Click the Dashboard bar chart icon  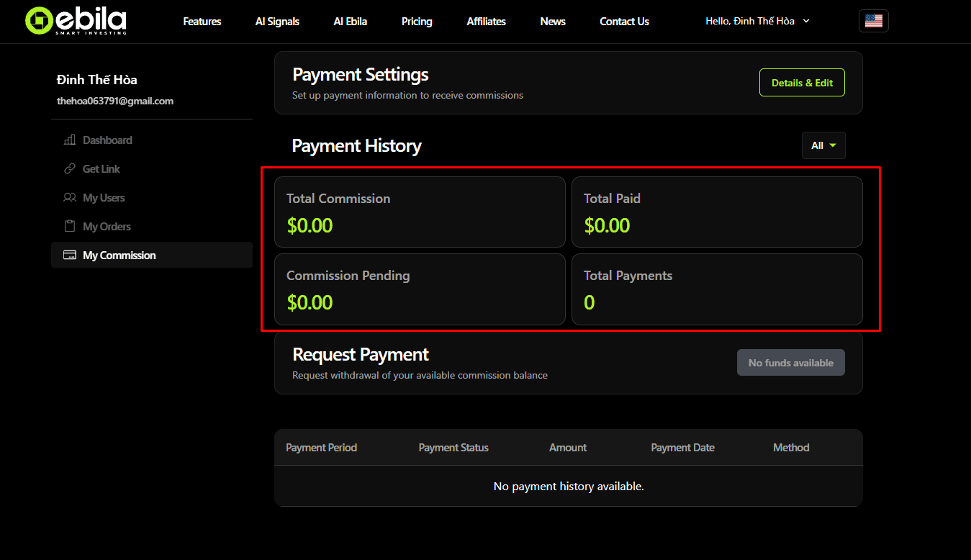[70, 140]
